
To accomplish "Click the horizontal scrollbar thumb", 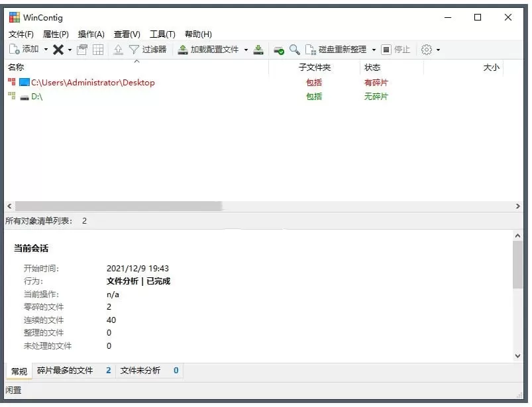I will tap(119, 206).
